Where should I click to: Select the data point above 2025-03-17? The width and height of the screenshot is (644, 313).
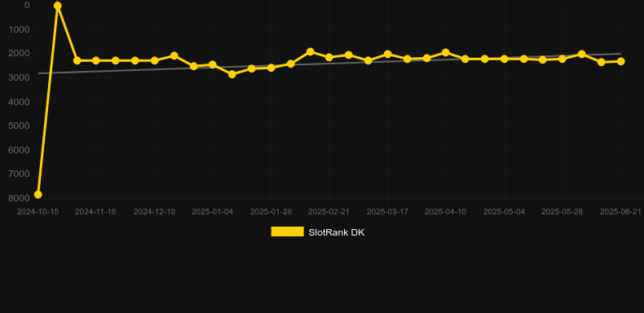tap(388, 55)
